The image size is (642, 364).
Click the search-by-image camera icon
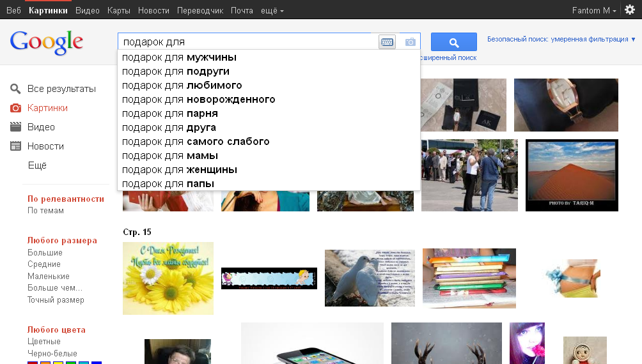click(x=411, y=42)
